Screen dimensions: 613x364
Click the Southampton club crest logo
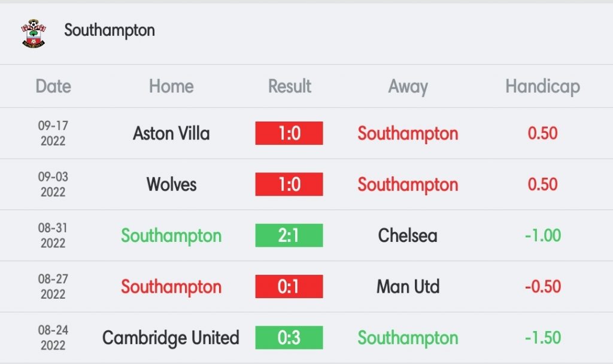[34, 34]
